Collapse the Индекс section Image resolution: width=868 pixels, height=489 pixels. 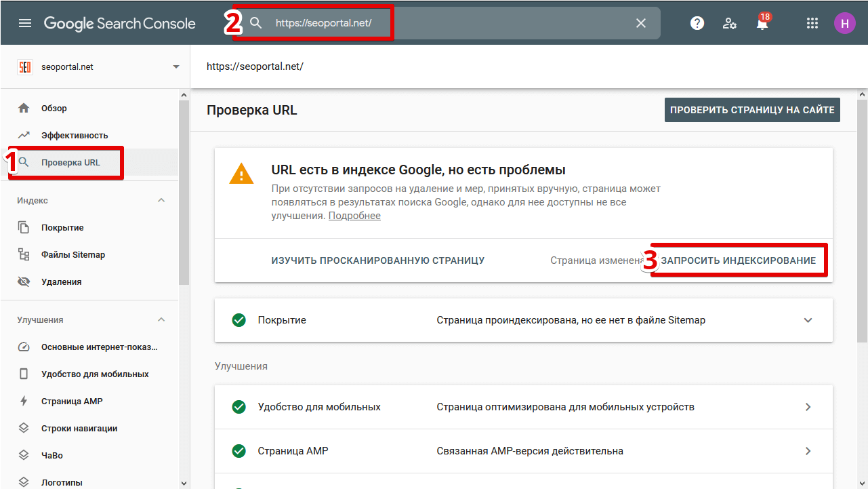click(x=161, y=201)
